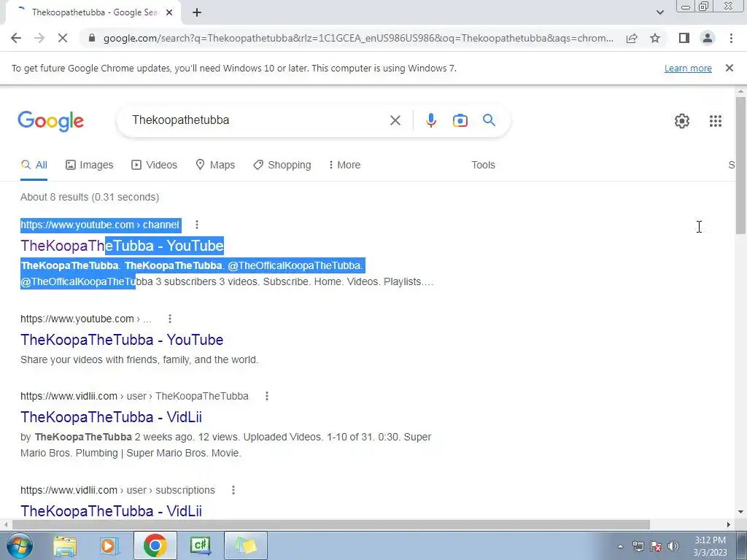Bookmark this page with the star icon
The height and width of the screenshot is (560, 747).
tap(655, 38)
